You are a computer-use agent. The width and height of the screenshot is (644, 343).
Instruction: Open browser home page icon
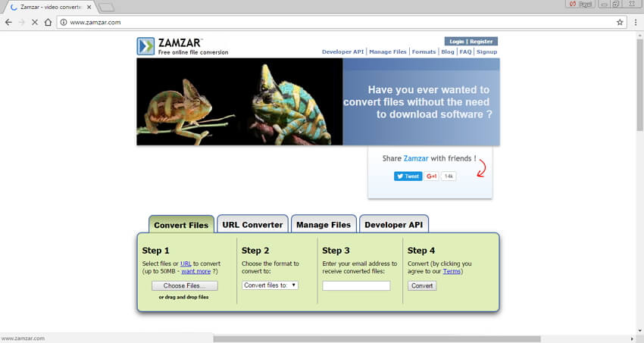click(48, 22)
